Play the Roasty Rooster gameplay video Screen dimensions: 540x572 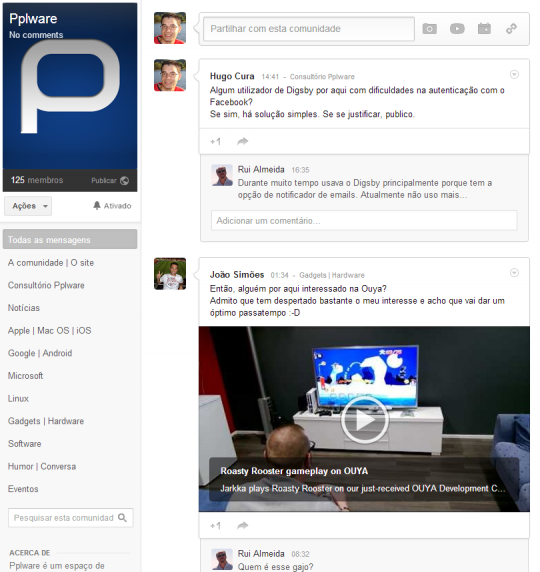364,420
